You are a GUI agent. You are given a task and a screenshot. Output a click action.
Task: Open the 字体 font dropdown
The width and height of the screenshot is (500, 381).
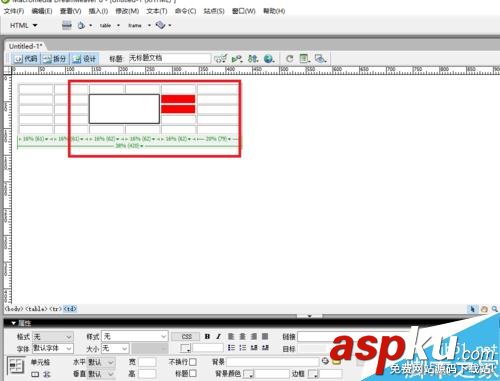click(x=53, y=349)
